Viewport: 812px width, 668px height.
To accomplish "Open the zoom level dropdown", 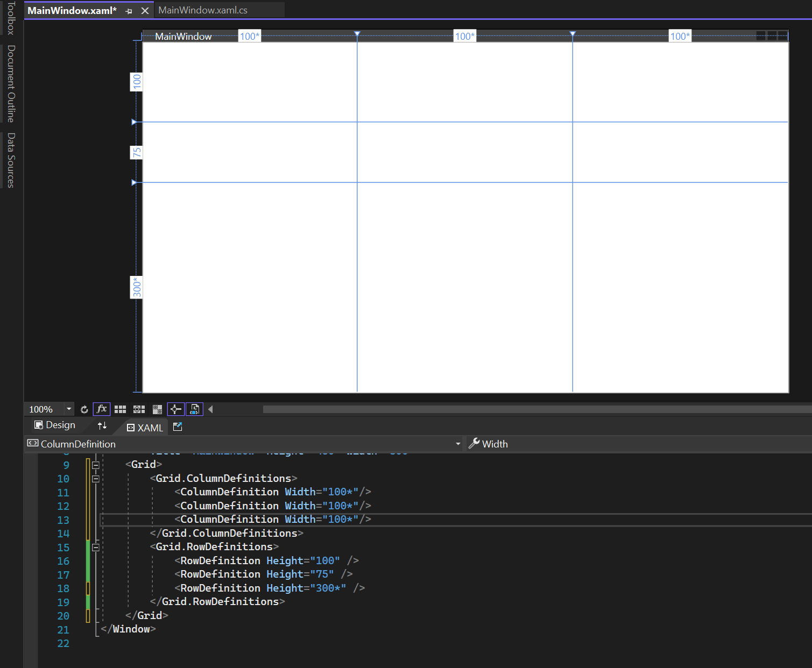I will pyautogui.click(x=69, y=409).
